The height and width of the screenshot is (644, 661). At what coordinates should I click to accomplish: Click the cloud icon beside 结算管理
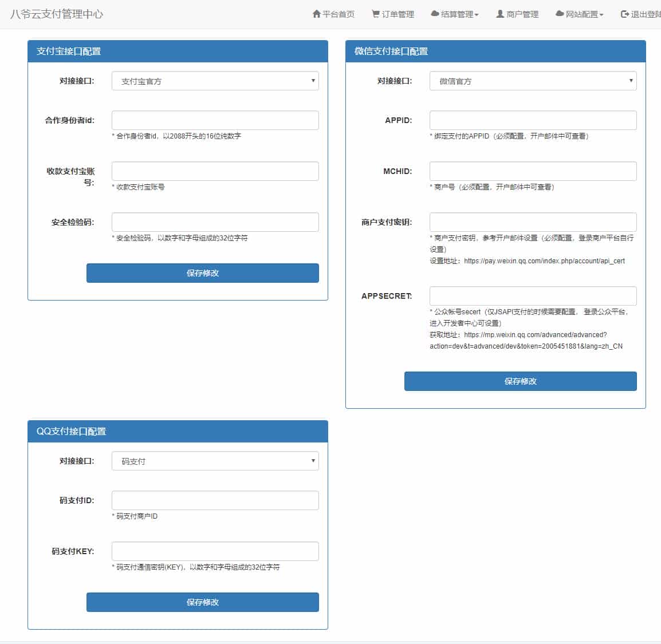pyautogui.click(x=434, y=14)
